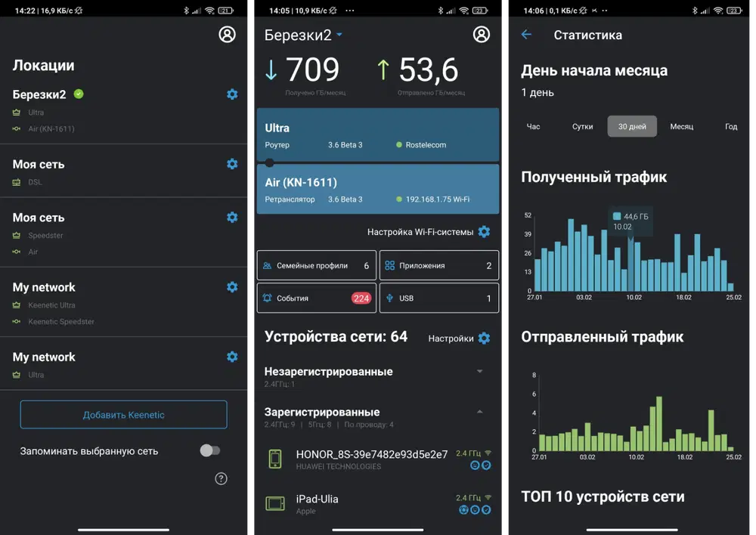Tap the HONOR_8S profile status icons
Viewport: 756px width, 535px height.
(481, 465)
